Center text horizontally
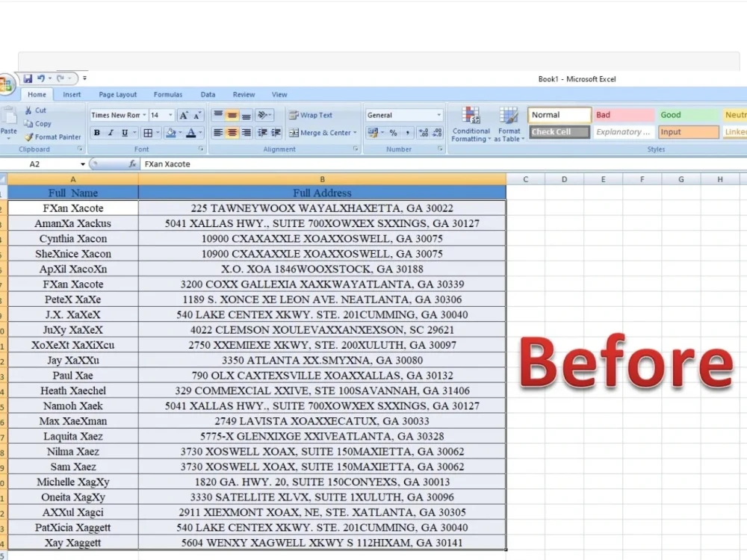Viewport: 747px width, 560px height. point(232,133)
